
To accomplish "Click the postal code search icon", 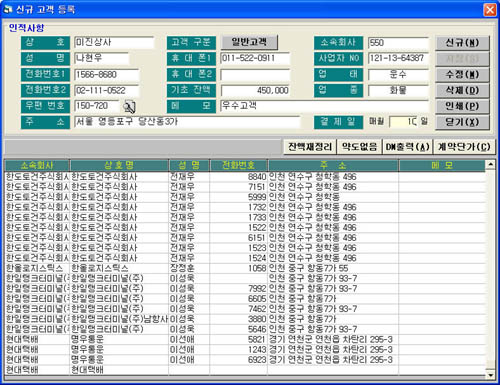I will (129, 107).
